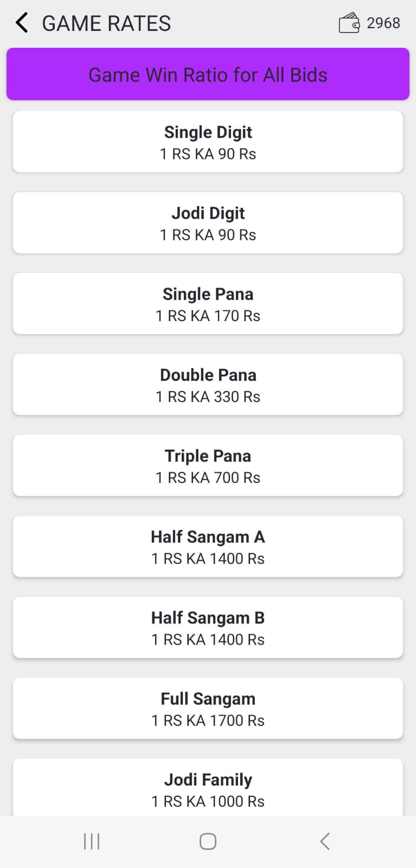Open the Single Pana rate card
416x868 pixels.
[x=208, y=303]
